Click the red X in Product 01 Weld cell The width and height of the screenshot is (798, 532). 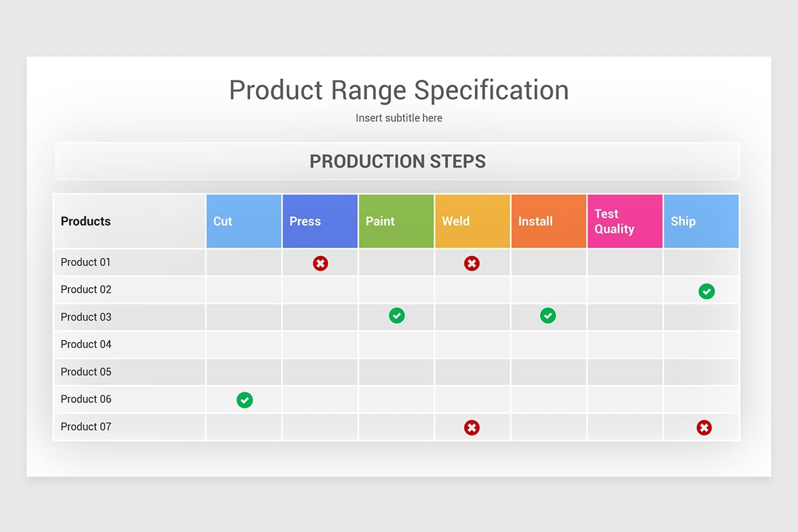click(x=471, y=263)
